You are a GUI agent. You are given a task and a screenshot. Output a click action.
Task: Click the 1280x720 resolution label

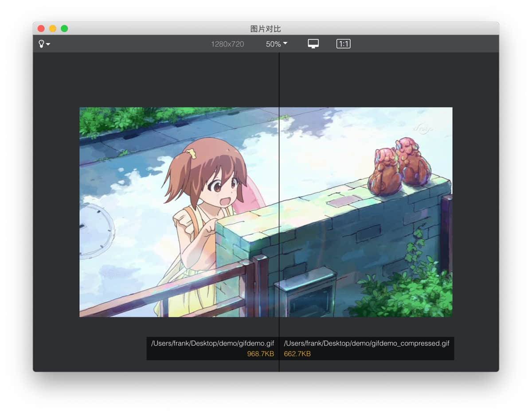click(227, 44)
